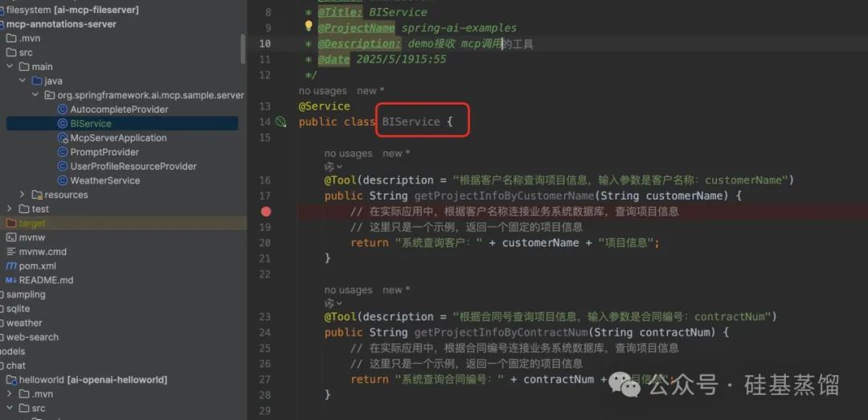Screen dimensions: 868x420
Task: Click the "no usages" hint above @Service
Action: click(x=322, y=91)
